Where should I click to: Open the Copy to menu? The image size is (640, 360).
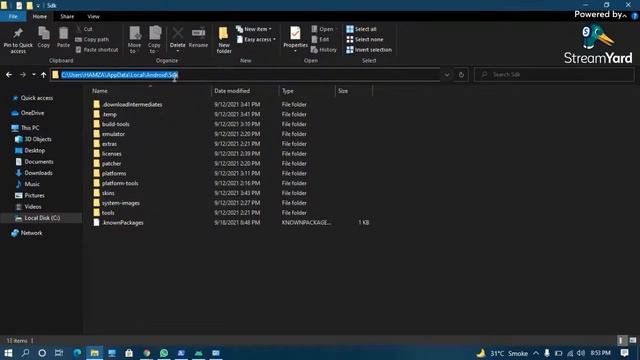tap(154, 40)
